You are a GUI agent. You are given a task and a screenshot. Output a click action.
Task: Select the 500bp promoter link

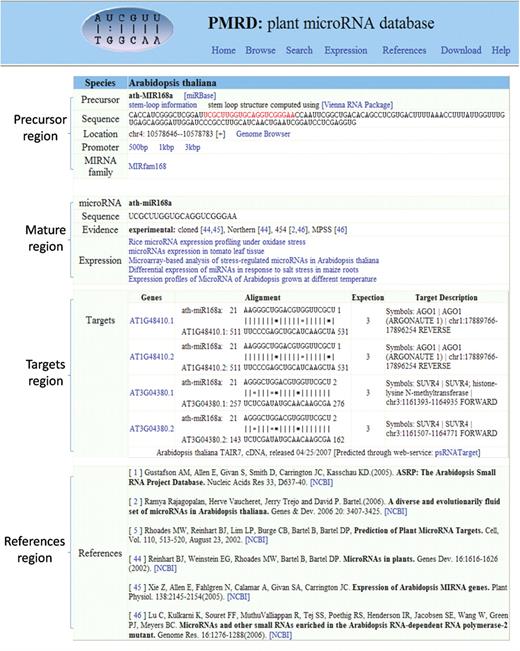coord(138,147)
